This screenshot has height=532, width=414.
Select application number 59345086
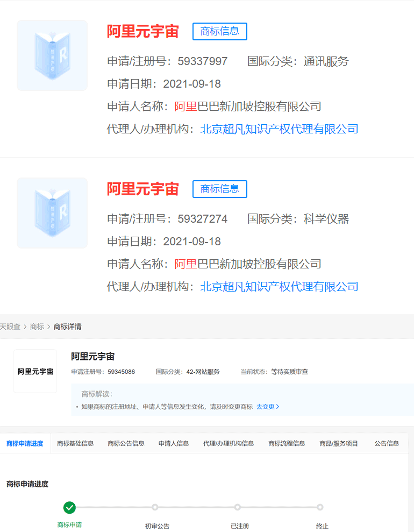tap(122, 372)
